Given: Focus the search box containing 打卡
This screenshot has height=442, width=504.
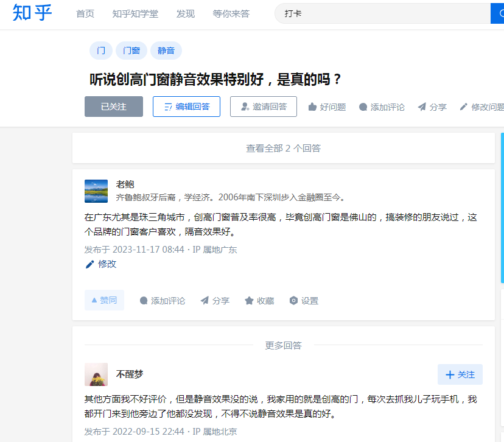Looking at the screenshot, I should (x=382, y=13).
